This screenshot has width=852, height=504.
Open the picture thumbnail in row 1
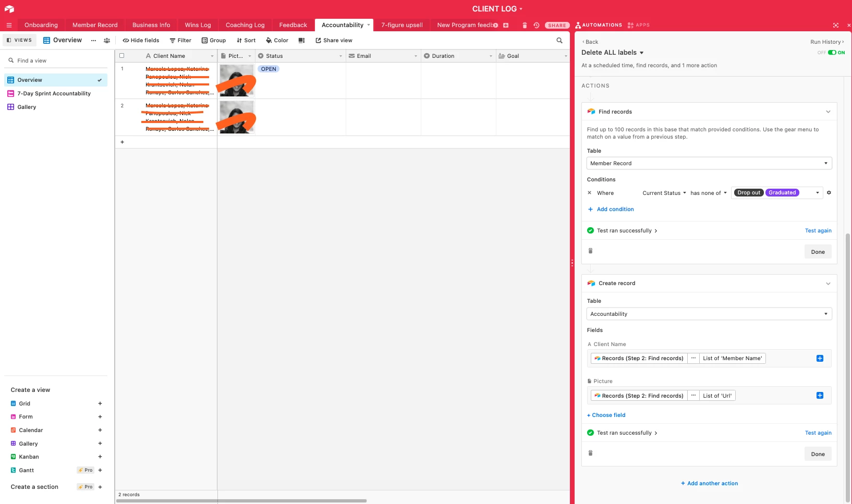click(237, 80)
